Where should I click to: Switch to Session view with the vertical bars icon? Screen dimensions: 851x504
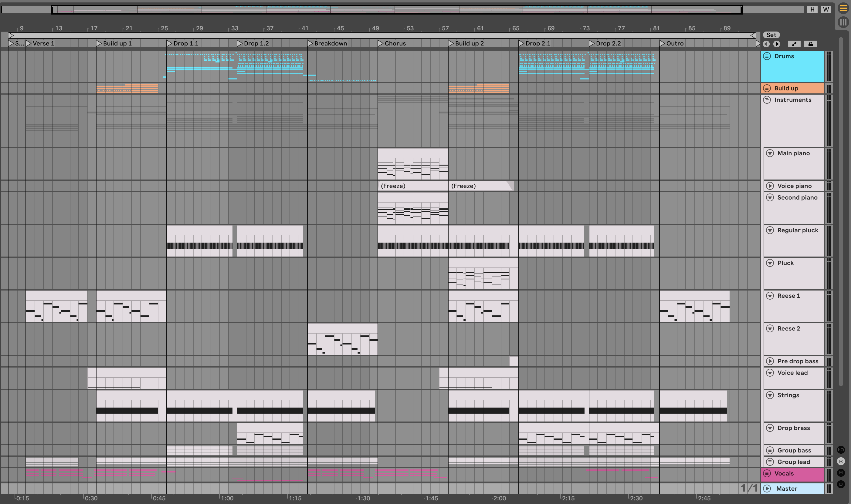[x=843, y=22]
